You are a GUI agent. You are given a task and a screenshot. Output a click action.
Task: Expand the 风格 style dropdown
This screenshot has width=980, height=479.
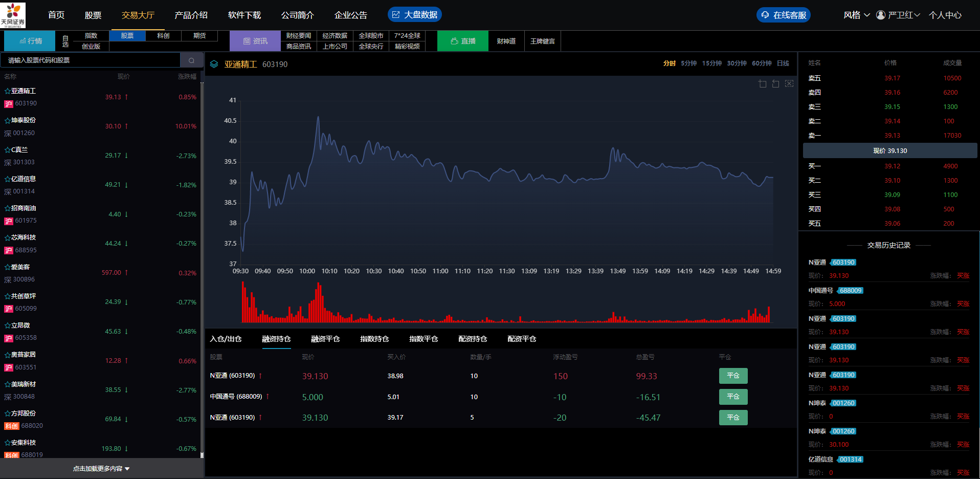pyautogui.click(x=856, y=15)
